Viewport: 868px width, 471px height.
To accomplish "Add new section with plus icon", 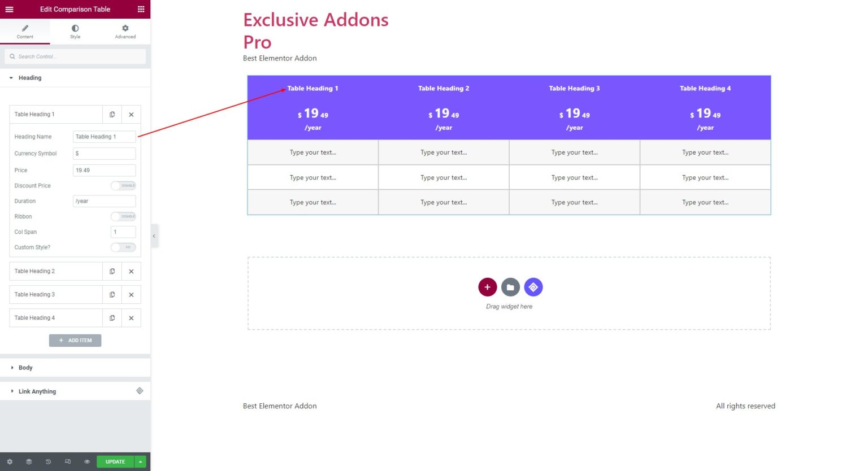I will pyautogui.click(x=487, y=287).
